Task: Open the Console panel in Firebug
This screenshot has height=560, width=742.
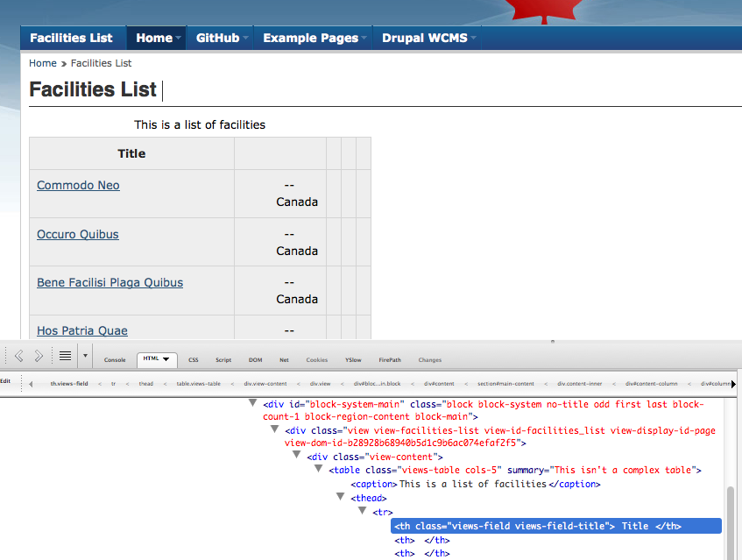Action: click(115, 359)
